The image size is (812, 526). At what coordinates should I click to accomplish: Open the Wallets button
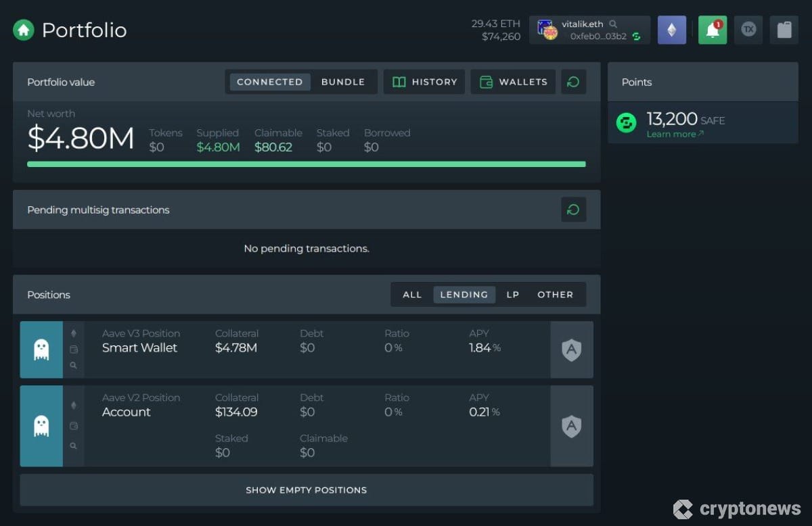click(x=513, y=82)
